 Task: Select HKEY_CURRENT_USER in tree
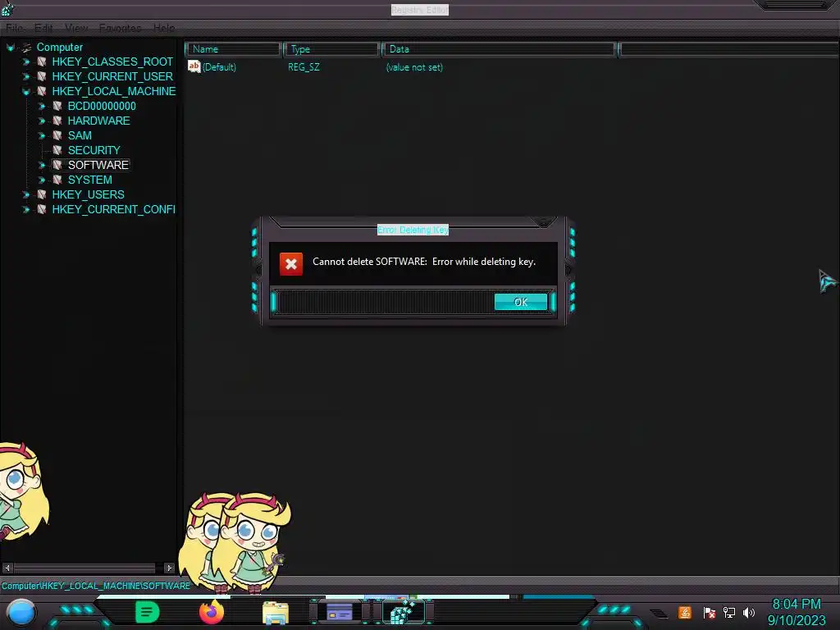(112, 76)
